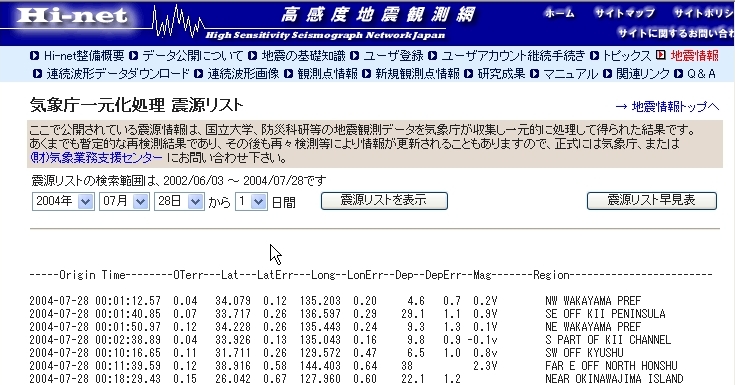Open the サイトマップ header menu item
This screenshot has height=385, width=735.
[624, 13]
